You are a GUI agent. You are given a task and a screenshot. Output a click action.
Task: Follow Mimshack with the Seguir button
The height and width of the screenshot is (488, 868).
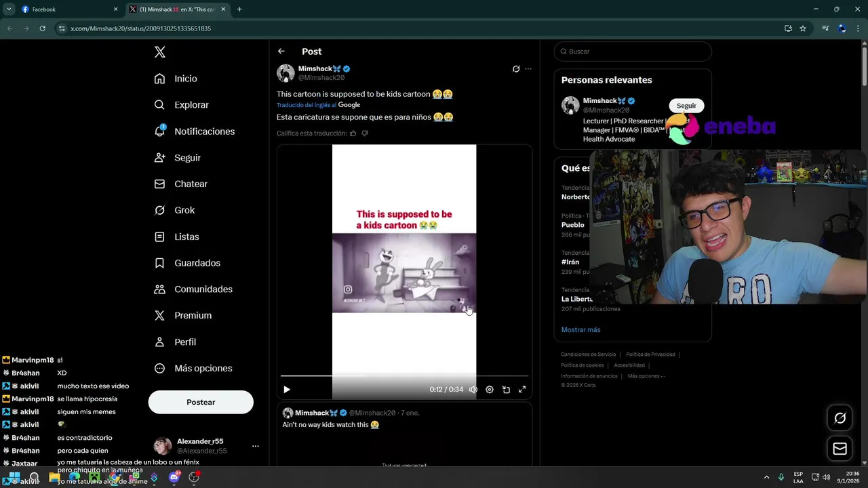pos(686,106)
